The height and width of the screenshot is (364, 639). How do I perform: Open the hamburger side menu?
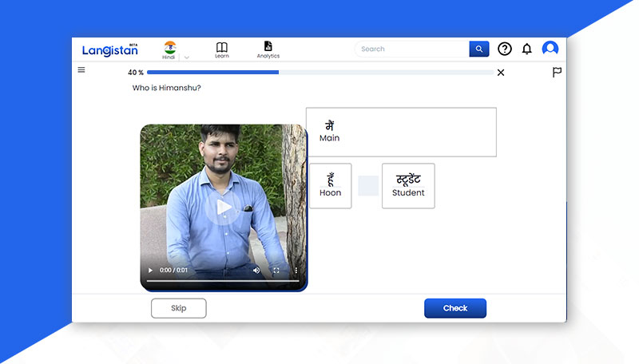(x=81, y=70)
